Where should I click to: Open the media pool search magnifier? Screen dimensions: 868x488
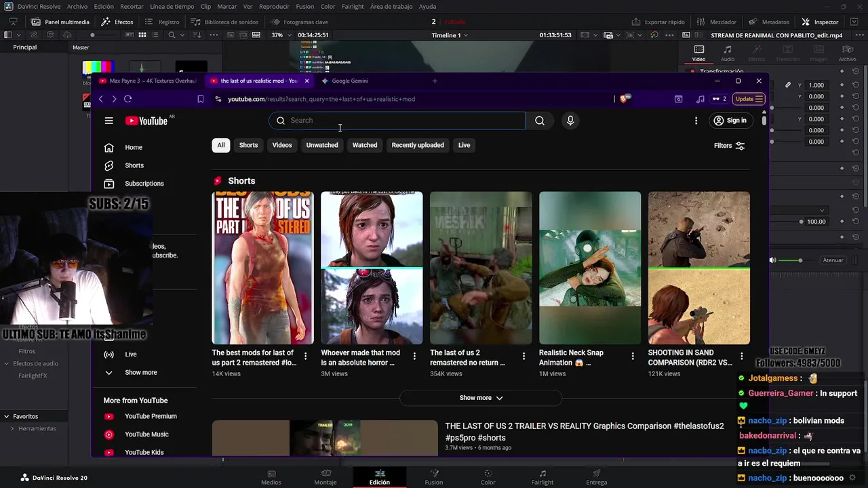[x=172, y=35]
